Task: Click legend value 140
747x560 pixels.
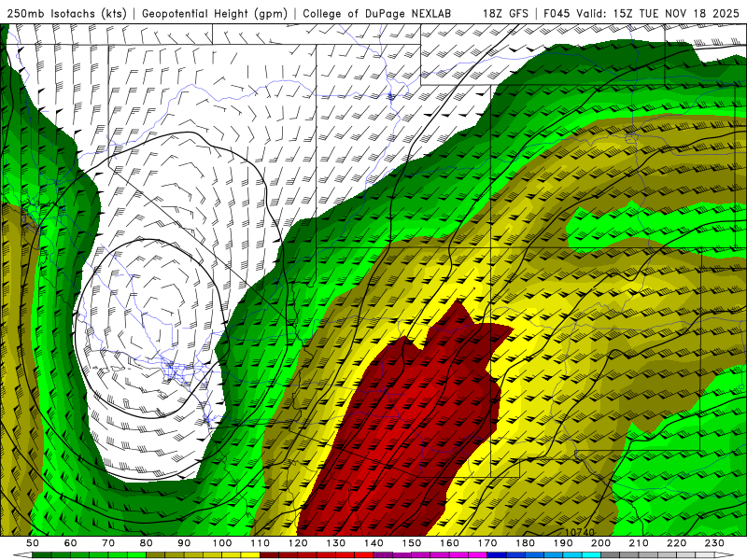Action: [374, 543]
